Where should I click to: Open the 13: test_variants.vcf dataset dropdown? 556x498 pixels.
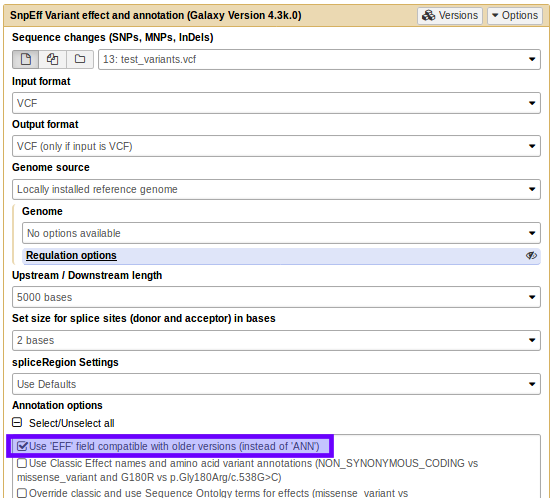point(319,59)
